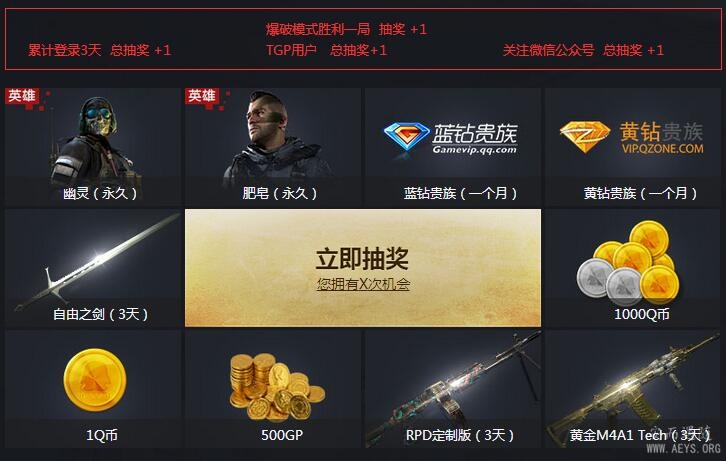Select the 自由之剑 sword prize image
Screen dimensions: 726x461
point(97,262)
